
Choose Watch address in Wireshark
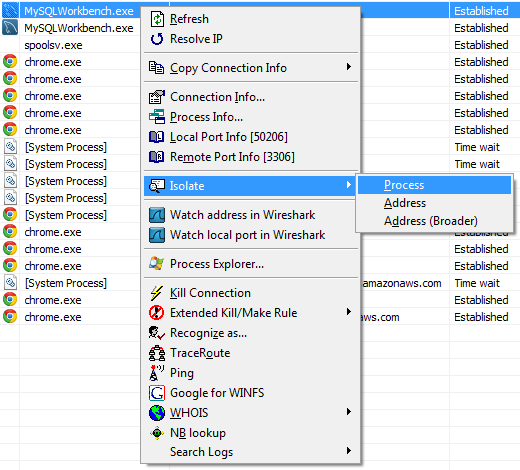(x=252, y=215)
